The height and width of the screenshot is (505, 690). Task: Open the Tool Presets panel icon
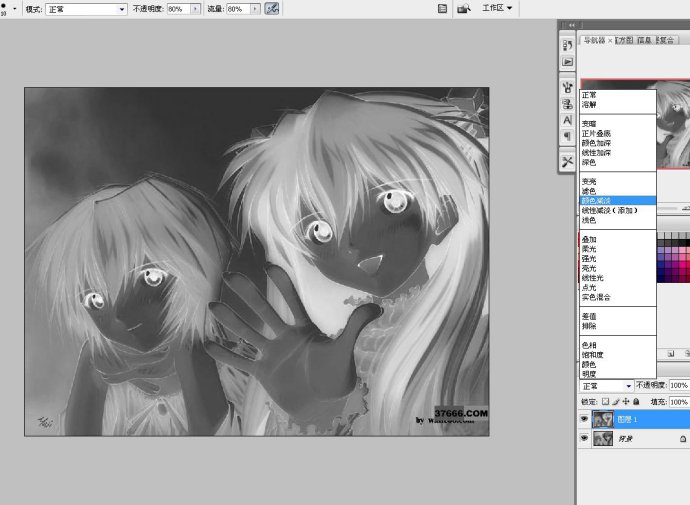(x=568, y=161)
